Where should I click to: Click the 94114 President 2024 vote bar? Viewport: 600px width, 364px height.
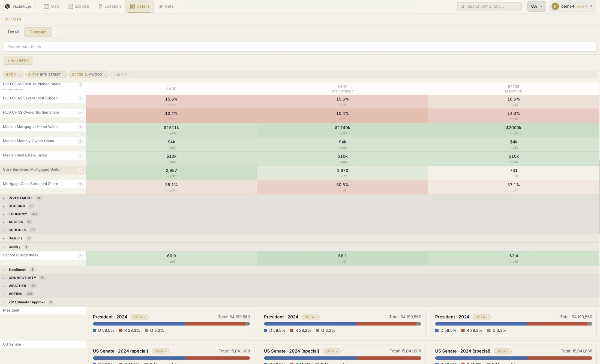pyautogui.click(x=343, y=324)
